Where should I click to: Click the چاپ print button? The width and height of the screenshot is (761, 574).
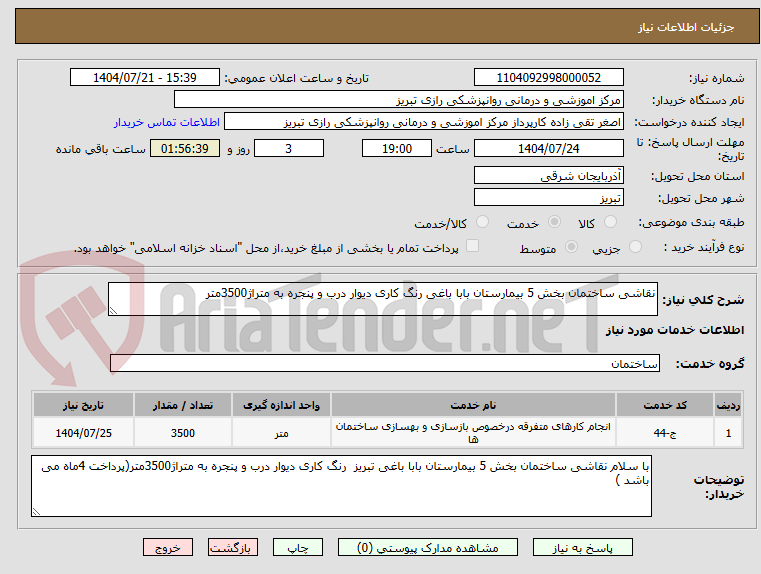tap(298, 547)
